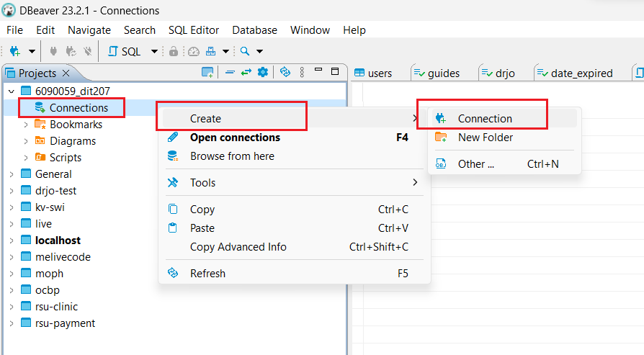Viewport: 644px width, 355px height.
Task: Click the lock transaction mode toolbar icon
Action: (x=174, y=51)
